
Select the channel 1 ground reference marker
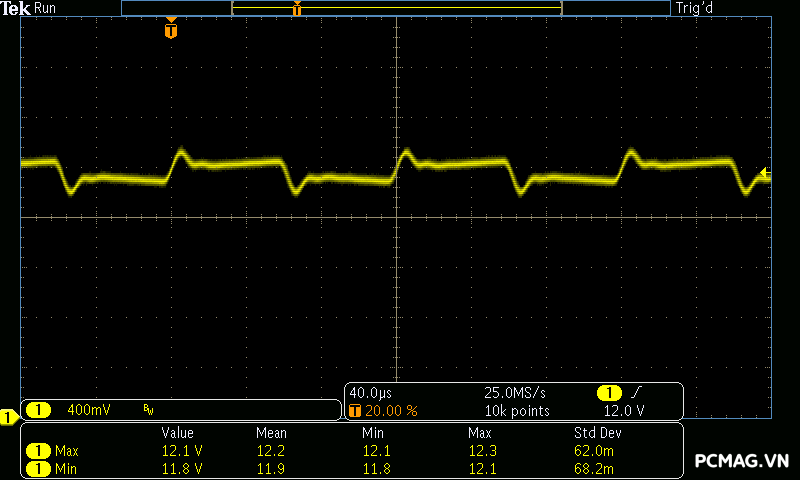click(x=8, y=416)
